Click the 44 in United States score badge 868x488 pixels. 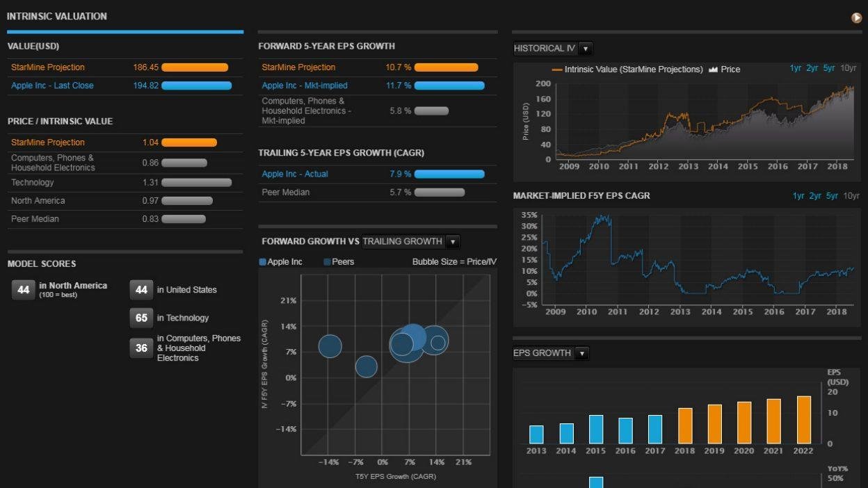pos(141,290)
